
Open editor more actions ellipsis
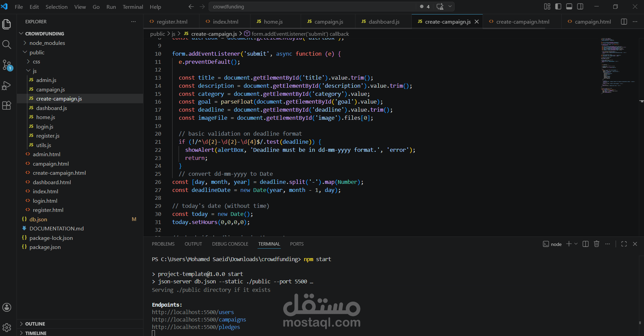pyautogui.click(x=635, y=22)
